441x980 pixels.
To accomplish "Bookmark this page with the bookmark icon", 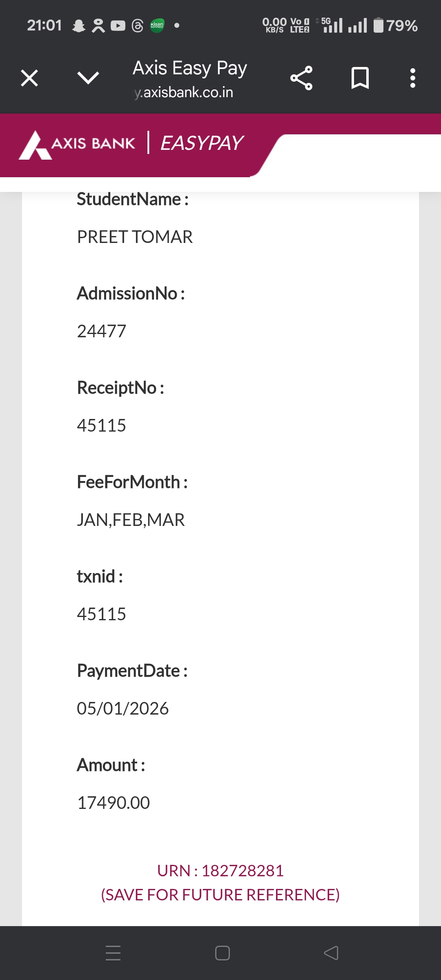I will (x=360, y=78).
